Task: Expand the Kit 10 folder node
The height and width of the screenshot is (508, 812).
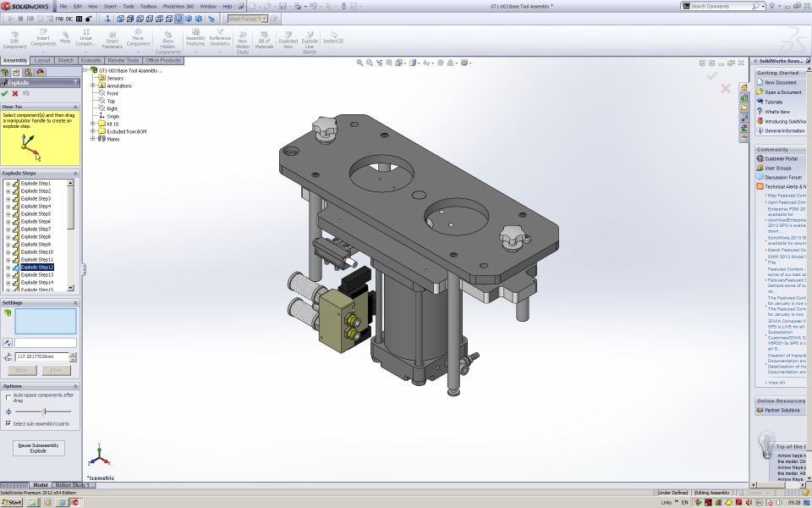Action: pos(93,124)
